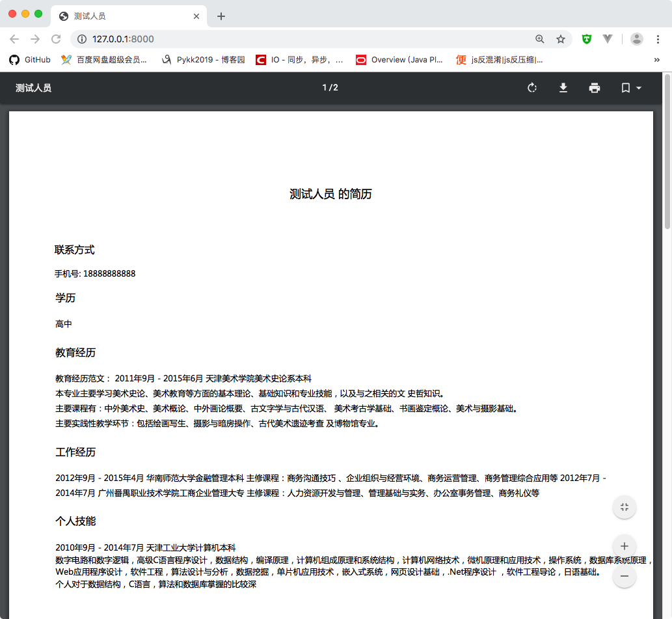Click the vertical scrollbar thumb
Screen dimensions: 672x619
[x=667, y=152]
